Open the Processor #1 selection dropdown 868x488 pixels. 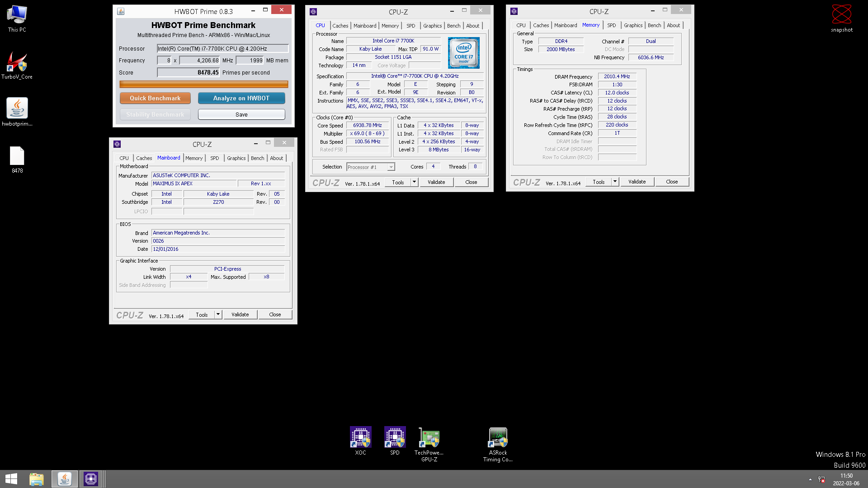click(x=371, y=167)
